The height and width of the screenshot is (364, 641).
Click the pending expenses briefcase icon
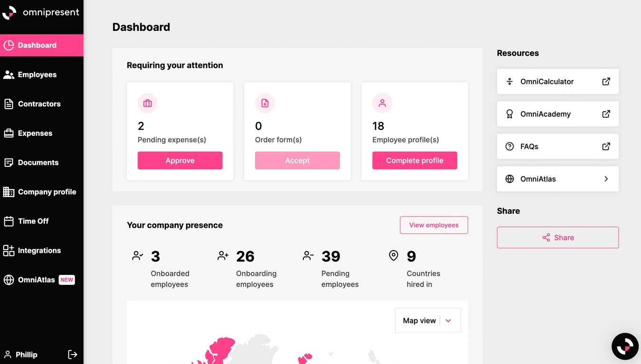point(148,103)
